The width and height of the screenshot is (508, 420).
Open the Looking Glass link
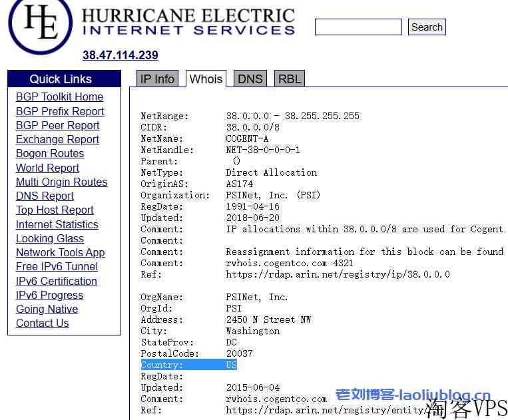click(50, 238)
